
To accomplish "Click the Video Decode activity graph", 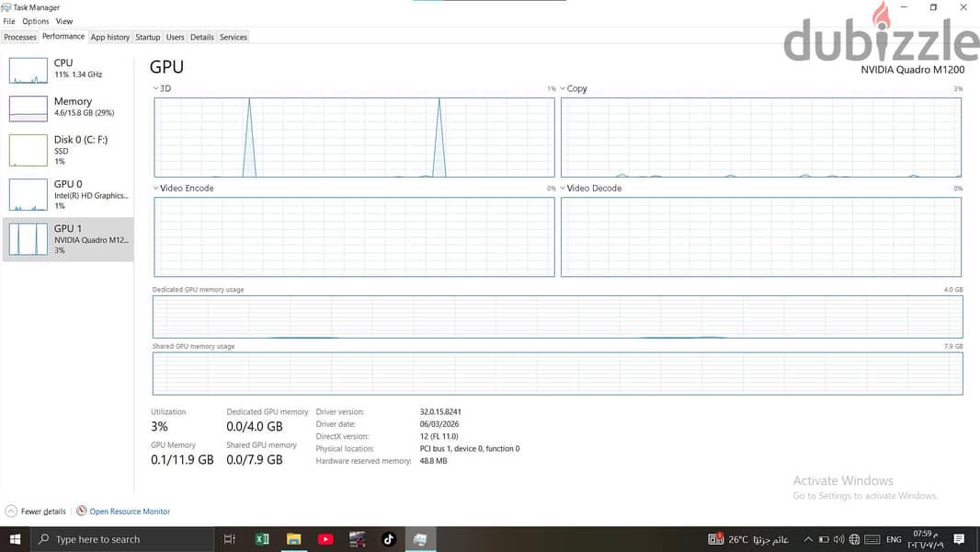I will pyautogui.click(x=760, y=237).
